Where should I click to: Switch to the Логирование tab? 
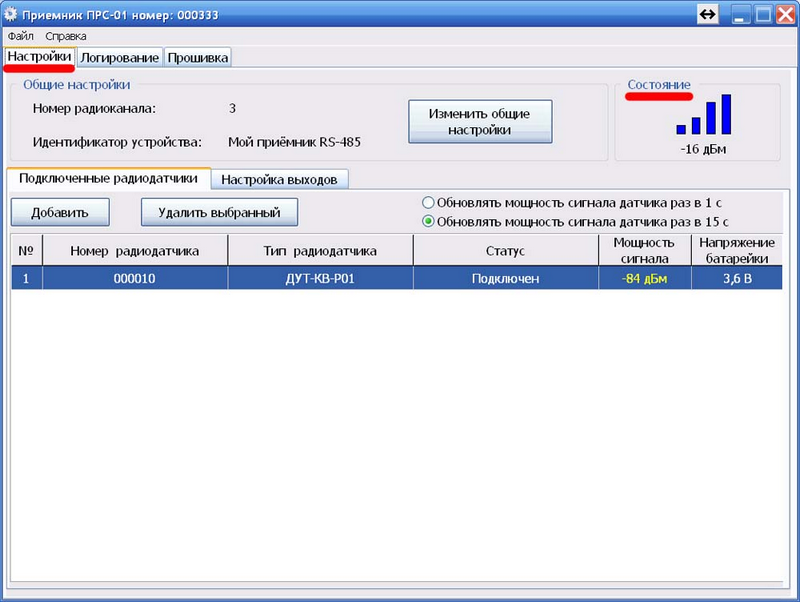tap(119, 58)
